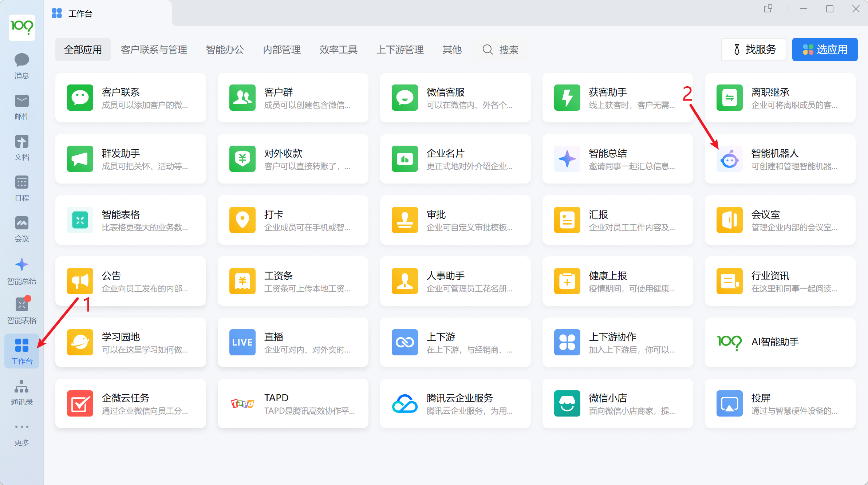Switch to the 智能办公 tab
The image size is (868, 485).
coord(225,50)
